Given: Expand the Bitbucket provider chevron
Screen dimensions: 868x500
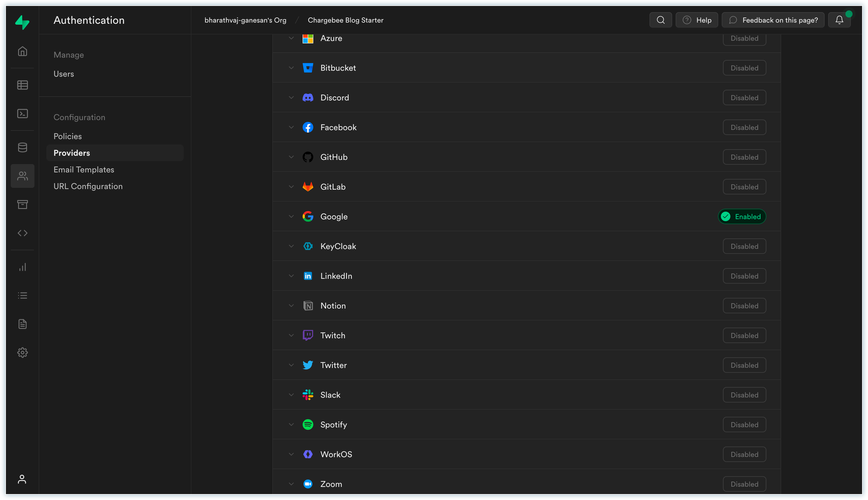Looking at the screenshot, I should pos(291,68).
